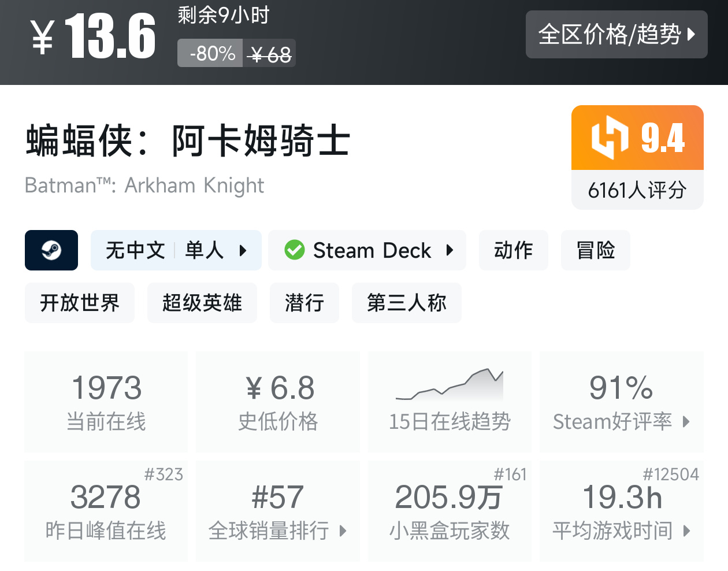Click the 1973 current online players tile
The width and height of the screenshot is (728, 571).
click(106, 402)
